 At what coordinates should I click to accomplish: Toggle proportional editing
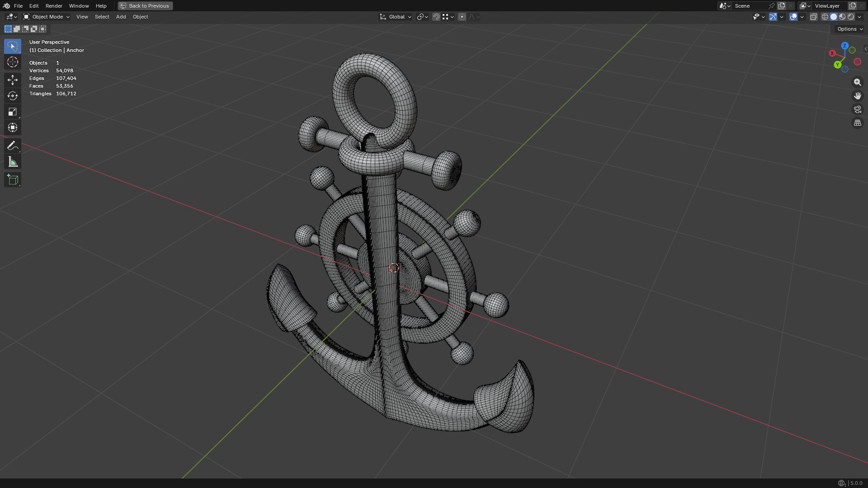coord(462,17)
